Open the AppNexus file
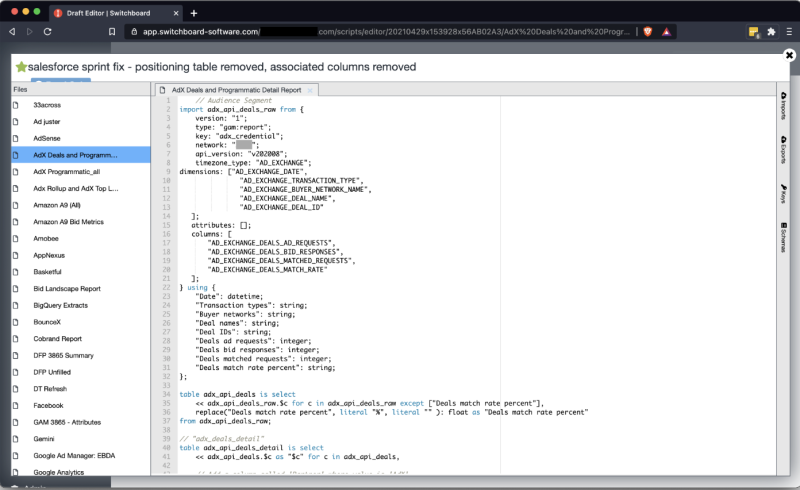 [x=81, y=255]
